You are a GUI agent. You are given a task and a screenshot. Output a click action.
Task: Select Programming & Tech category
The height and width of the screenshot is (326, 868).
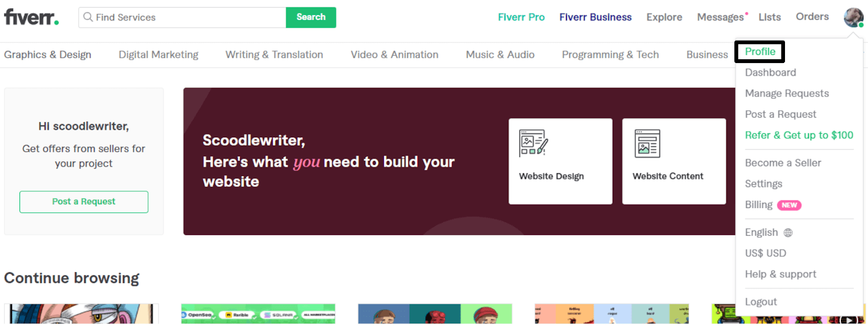coord(610,55)
